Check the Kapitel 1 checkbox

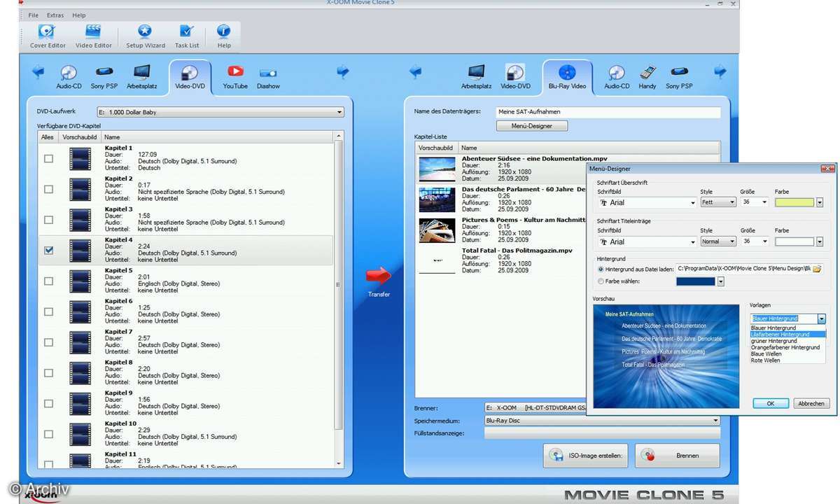click(x=48, y=158)
